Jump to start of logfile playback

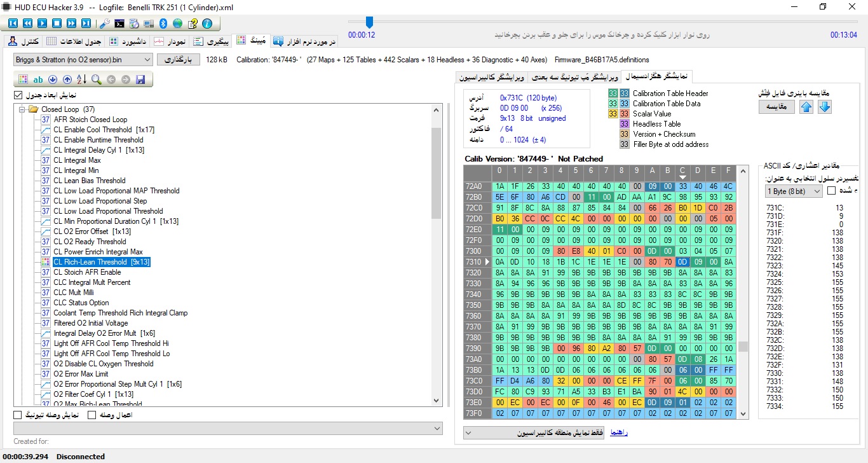point(13,24)
